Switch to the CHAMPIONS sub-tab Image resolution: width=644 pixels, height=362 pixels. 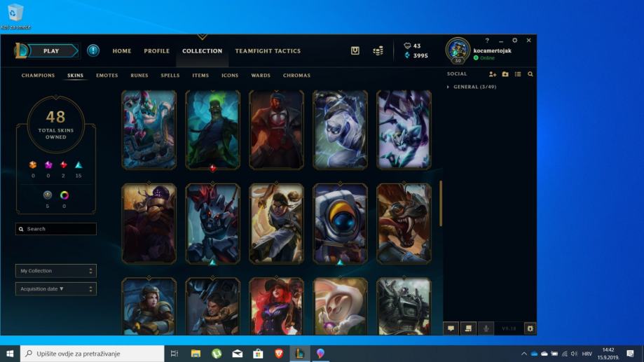pos(38,76)
